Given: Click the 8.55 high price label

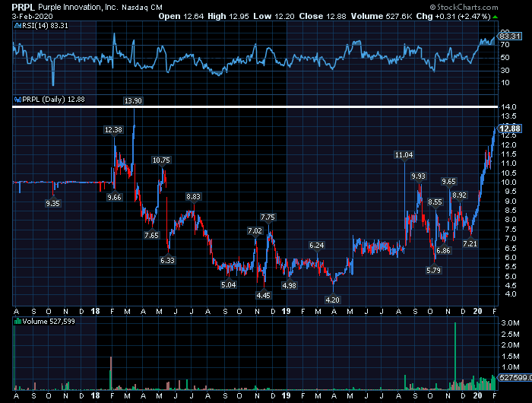Looking at the screenshot, I should pos(435,202).
